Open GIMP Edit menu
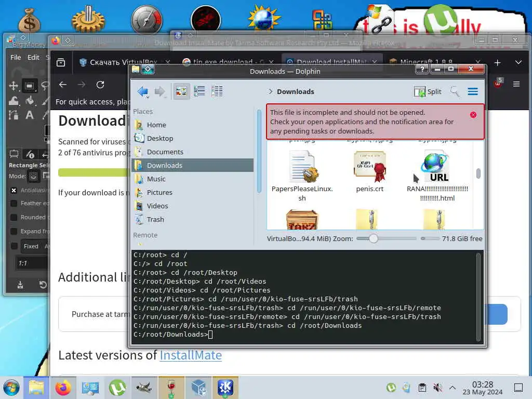The image size is (532, 399). (33, 57)
